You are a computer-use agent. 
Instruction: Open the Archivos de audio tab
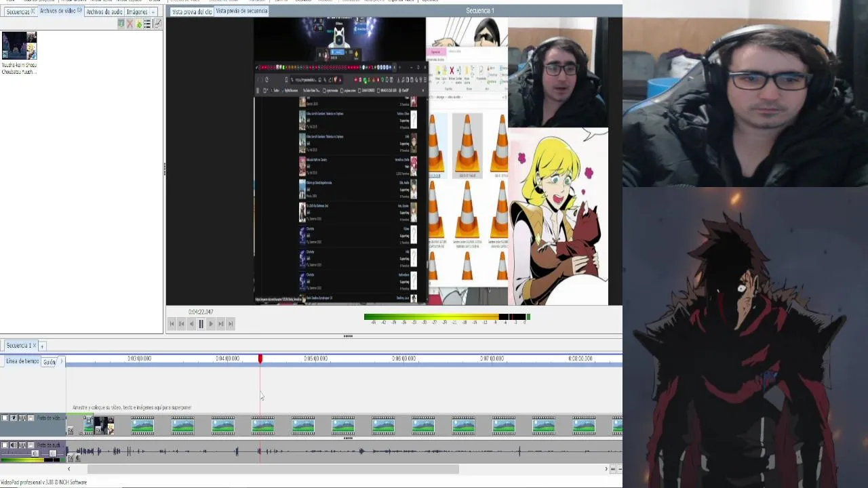coord(104,12)
